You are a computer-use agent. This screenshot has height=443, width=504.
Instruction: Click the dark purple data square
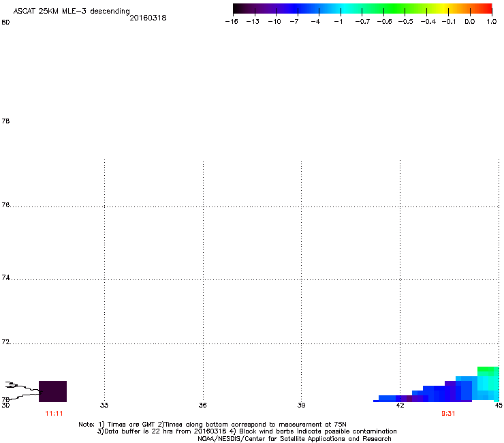[52, 391]
